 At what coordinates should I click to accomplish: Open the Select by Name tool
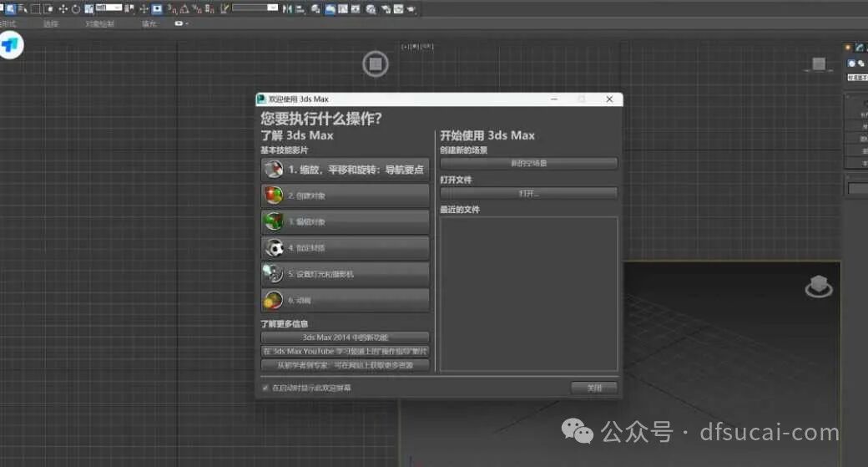(x=23, y=9)
